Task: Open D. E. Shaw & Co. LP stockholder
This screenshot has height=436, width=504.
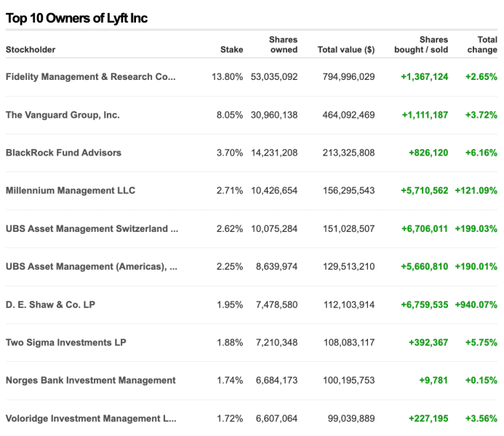Action: click(x=50, y=304)
